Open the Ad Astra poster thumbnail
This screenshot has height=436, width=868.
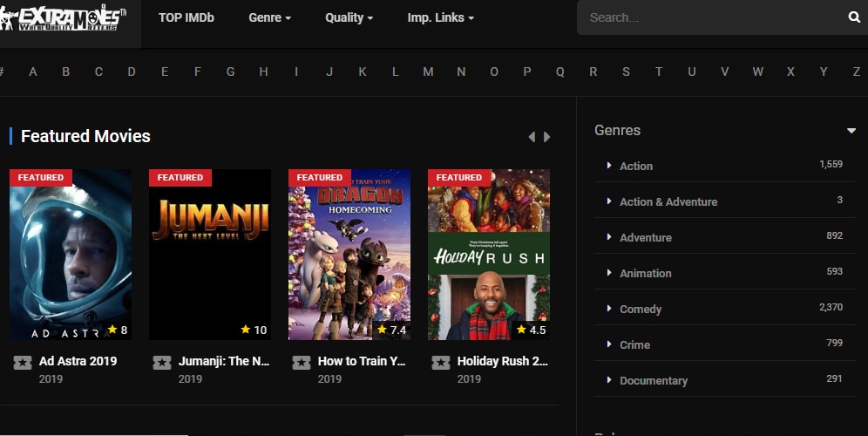coord(71,255)
